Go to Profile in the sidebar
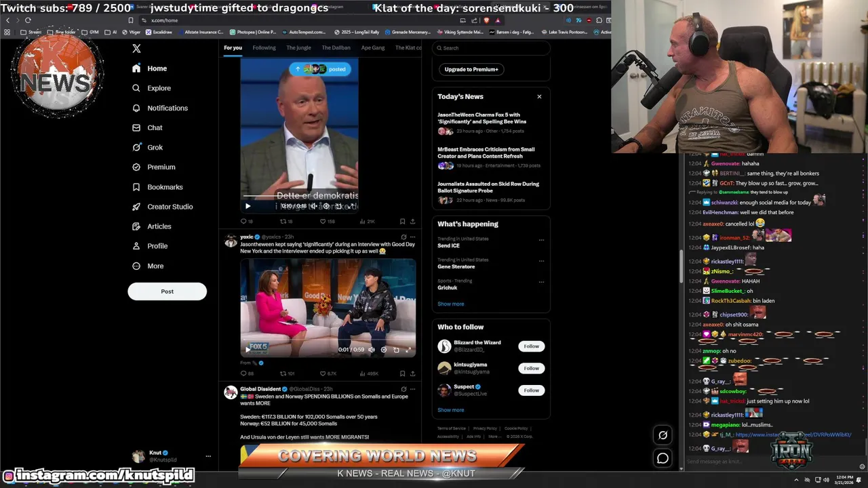Image resolution: width=868 pixels, height=488 pixels. [150, 246]
